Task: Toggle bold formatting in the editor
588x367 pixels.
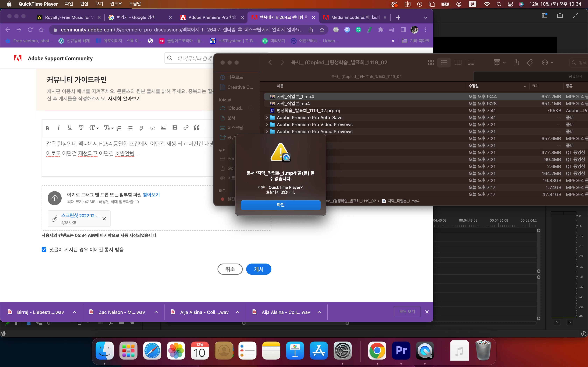Action: (48, 128)
